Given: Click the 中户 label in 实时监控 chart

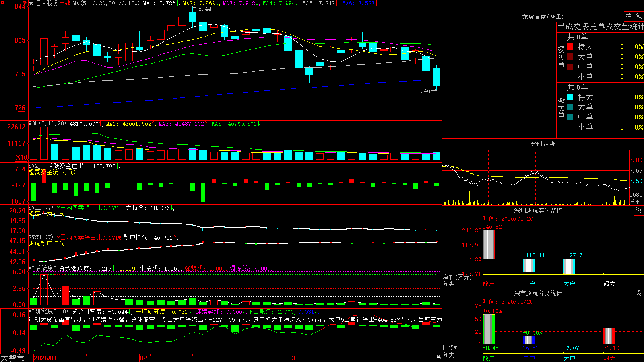Looking at the screenshot, I should click(529, 284).
